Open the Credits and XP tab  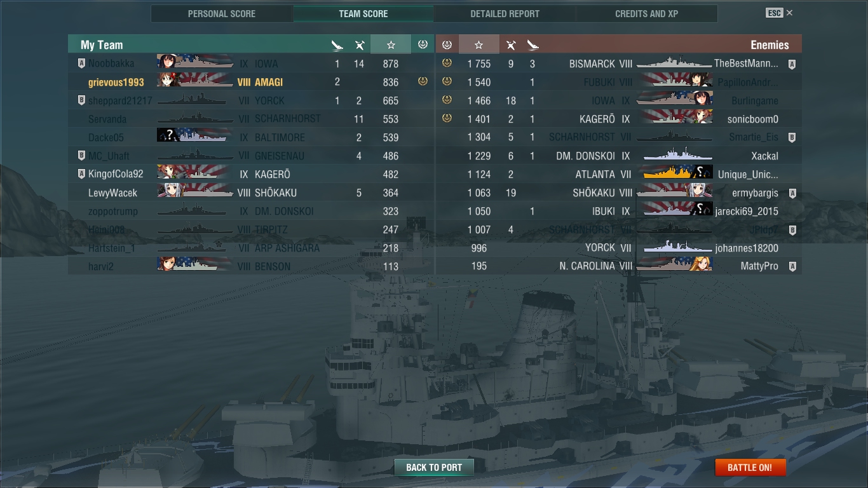tap(646, 13)
